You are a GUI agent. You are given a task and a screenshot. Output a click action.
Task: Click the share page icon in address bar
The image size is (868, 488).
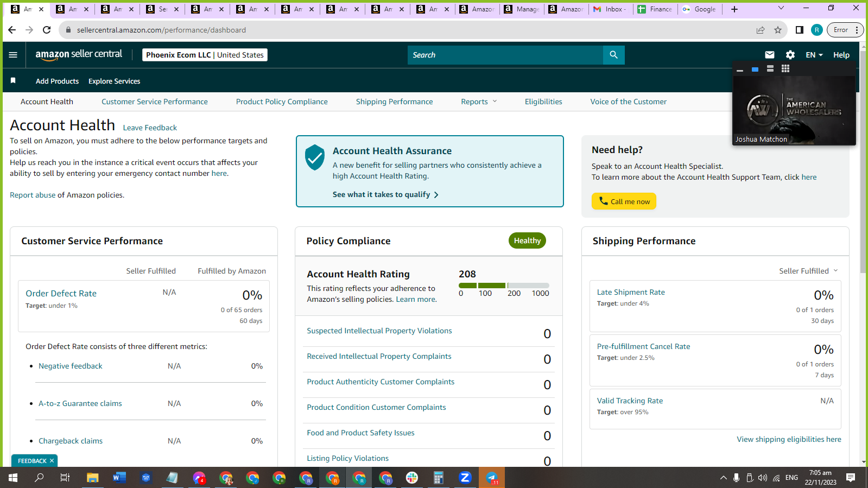point(761,30)
